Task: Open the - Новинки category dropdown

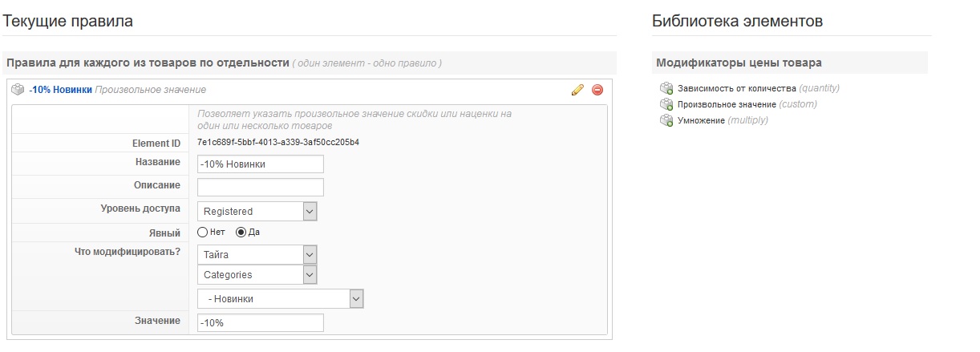Action: point(281,298)
